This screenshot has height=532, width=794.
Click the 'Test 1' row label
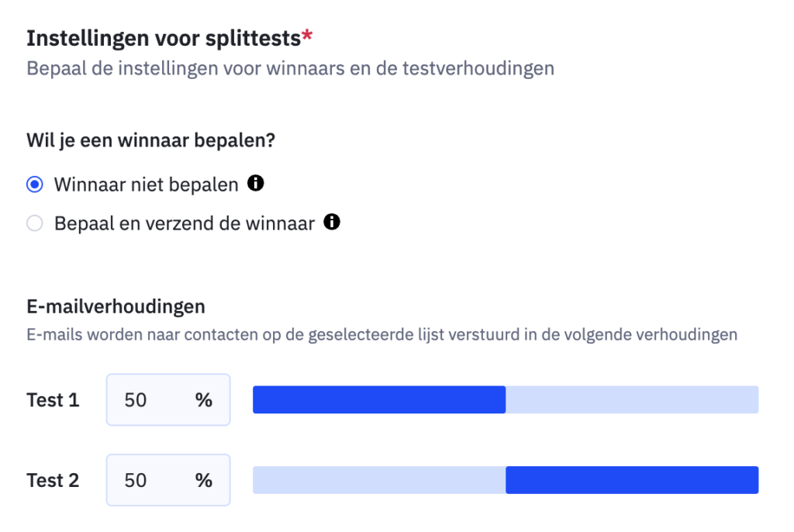(x=53, y=400)
